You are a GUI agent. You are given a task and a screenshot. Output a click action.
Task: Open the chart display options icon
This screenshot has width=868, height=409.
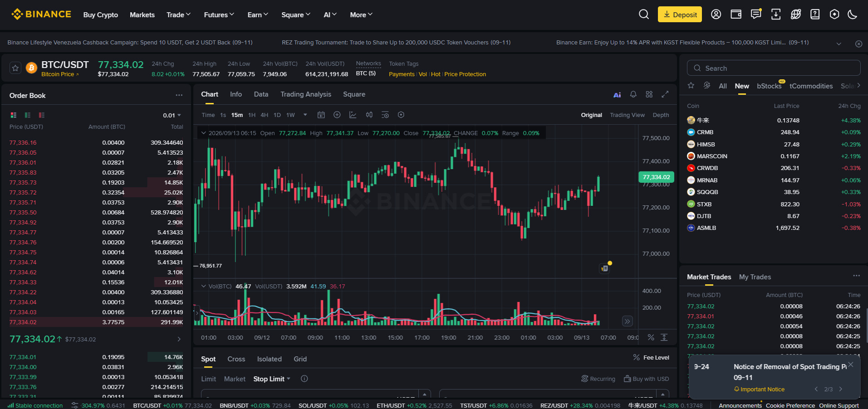385,115
